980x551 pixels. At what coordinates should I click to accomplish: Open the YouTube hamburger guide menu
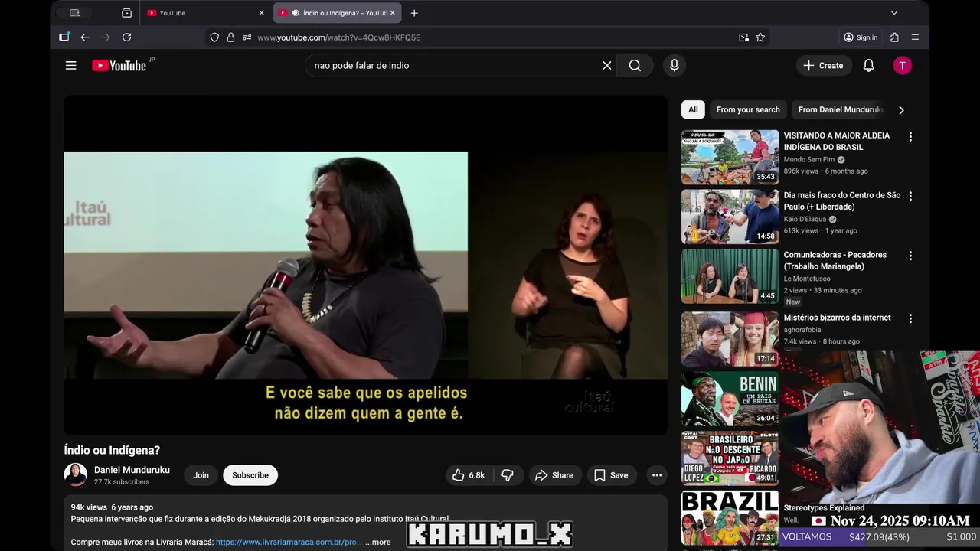(x=70, y=66)
